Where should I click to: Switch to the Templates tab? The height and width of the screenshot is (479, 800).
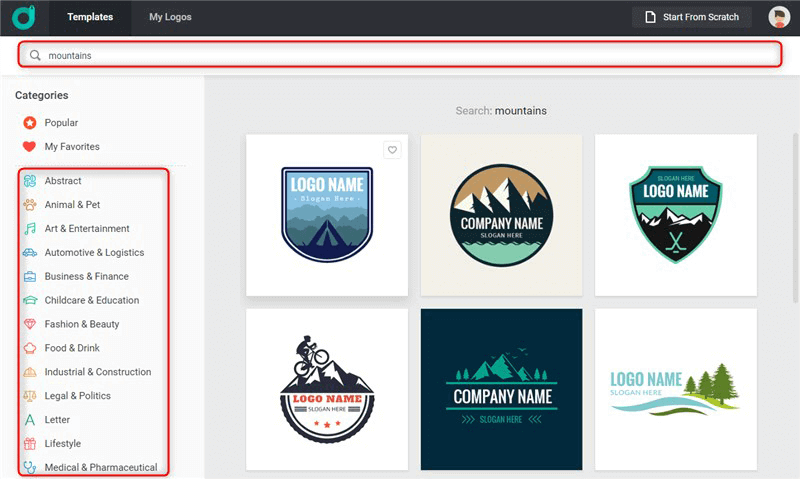coord(90,17)
